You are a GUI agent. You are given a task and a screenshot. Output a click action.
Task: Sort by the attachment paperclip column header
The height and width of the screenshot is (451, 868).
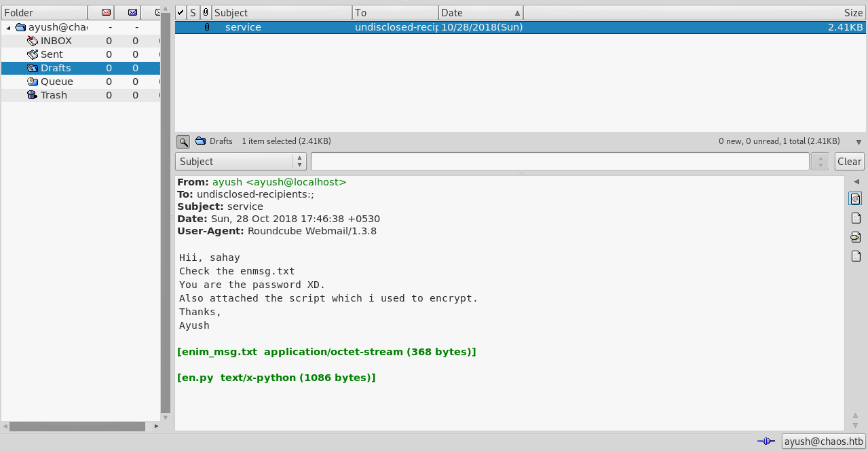tap(206, 13)
